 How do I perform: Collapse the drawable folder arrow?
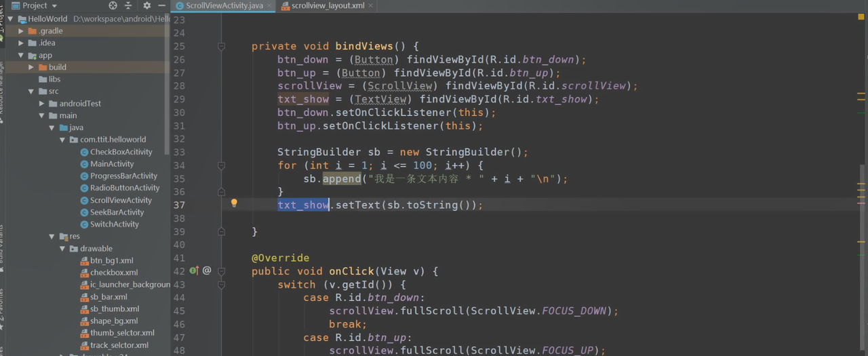pyautogui.click(x=62, y=249)
